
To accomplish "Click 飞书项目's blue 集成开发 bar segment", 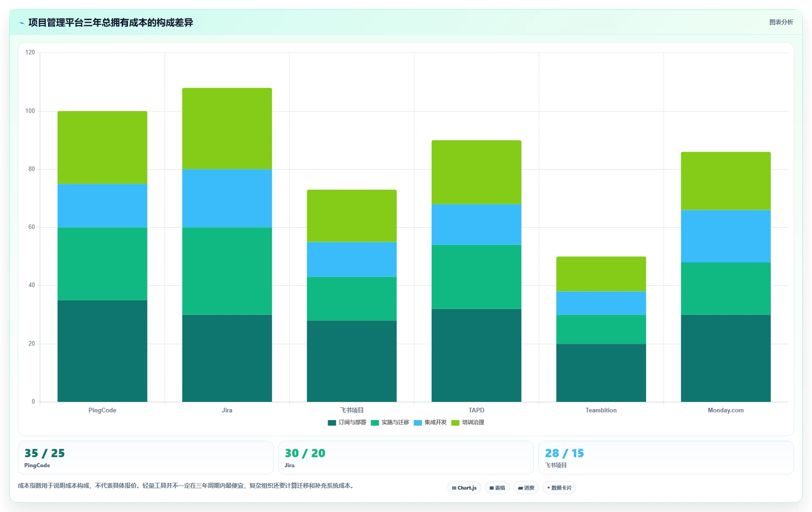I will pyautogui.click(x=352, y=259).
